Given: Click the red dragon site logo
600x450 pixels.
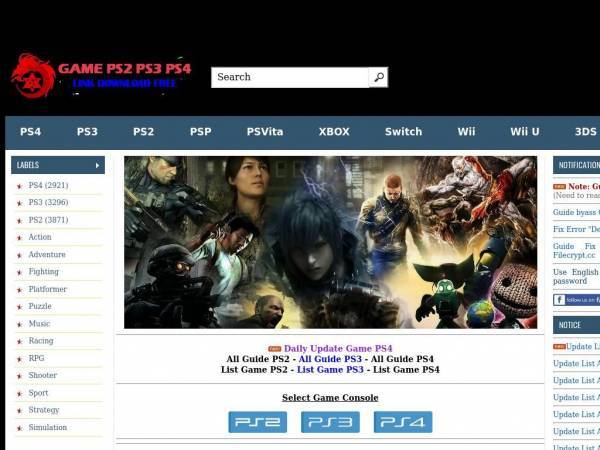Looking at the screenshot, I should coord(33,76).
